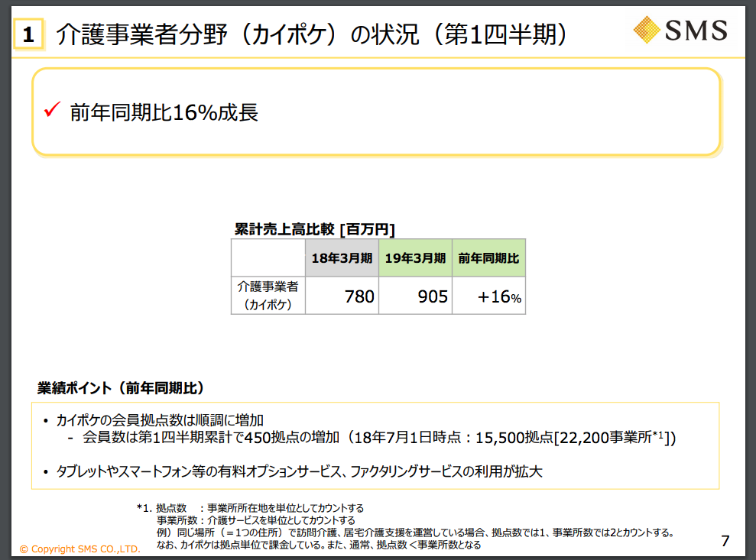Click the page number 7

[x=725, y=541]
